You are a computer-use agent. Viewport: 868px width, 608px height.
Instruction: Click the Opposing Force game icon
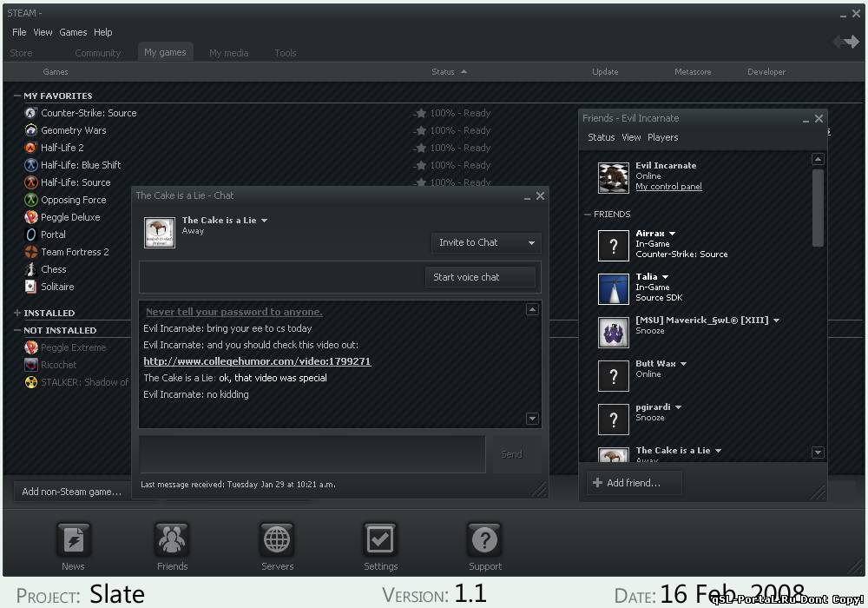coord(31,200)
